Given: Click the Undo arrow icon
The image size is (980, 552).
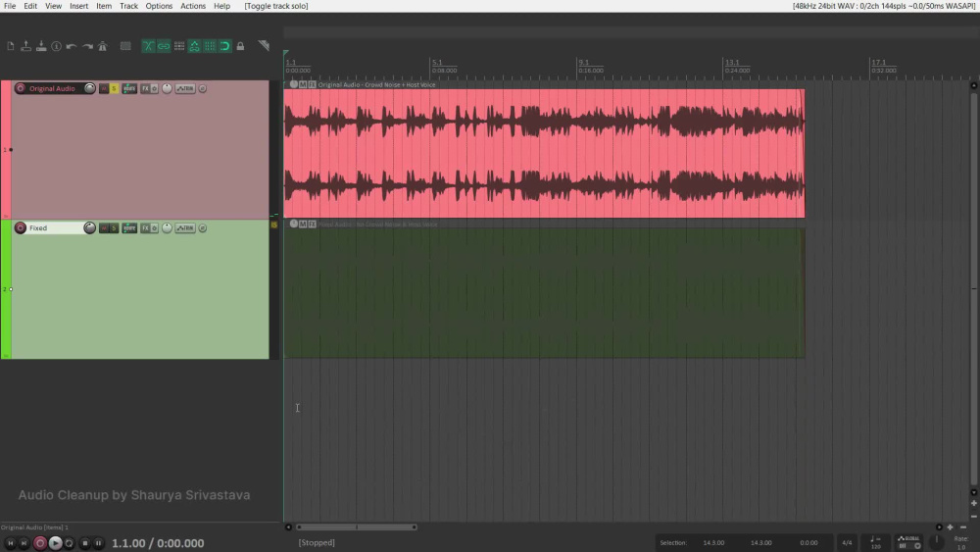Looking at the screenshot, I should (72, 46).
